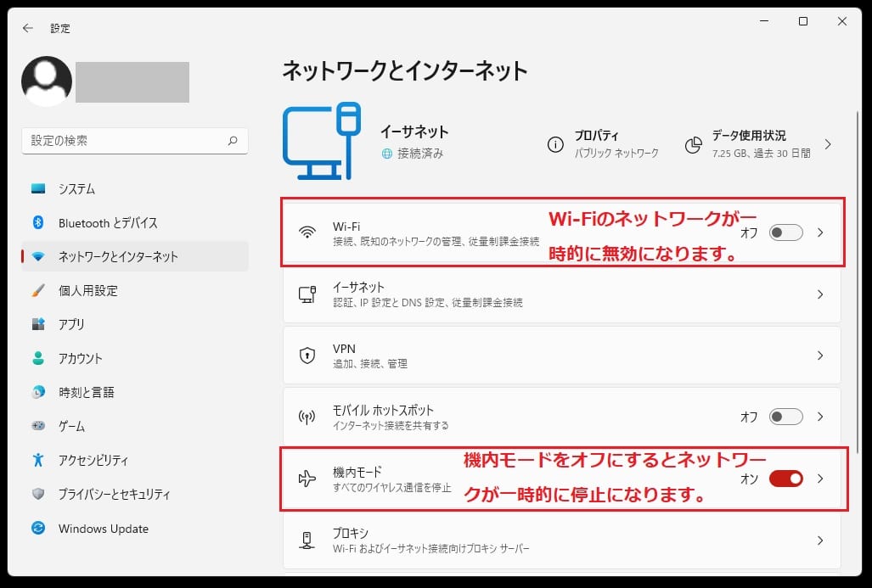The width and height of the screenshot is (872, 588).
Task: Open the VPN row chevron
Action: [820, 356]
